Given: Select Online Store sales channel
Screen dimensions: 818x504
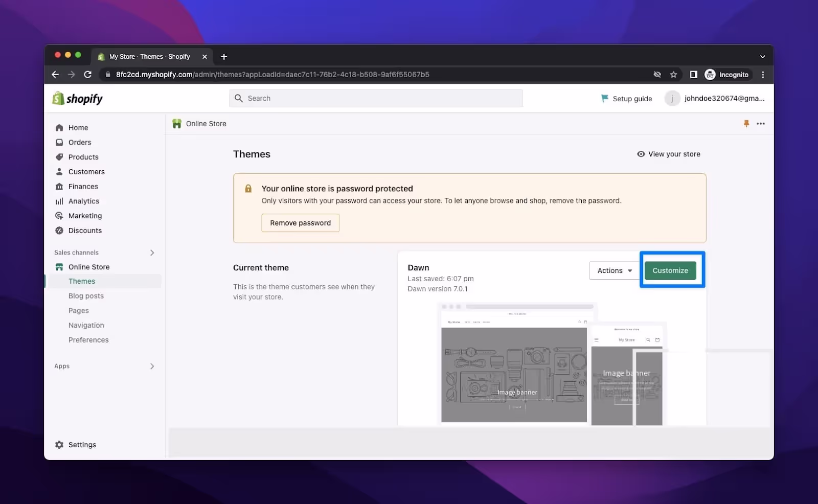Looking at the screenshot, I should [x=89, y=267].
